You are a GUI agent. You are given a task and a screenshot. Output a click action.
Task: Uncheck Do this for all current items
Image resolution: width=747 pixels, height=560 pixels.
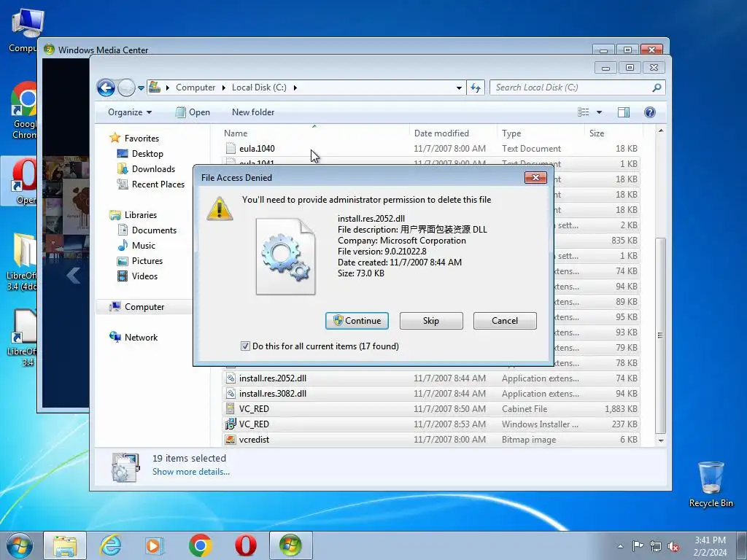point(245,346)
